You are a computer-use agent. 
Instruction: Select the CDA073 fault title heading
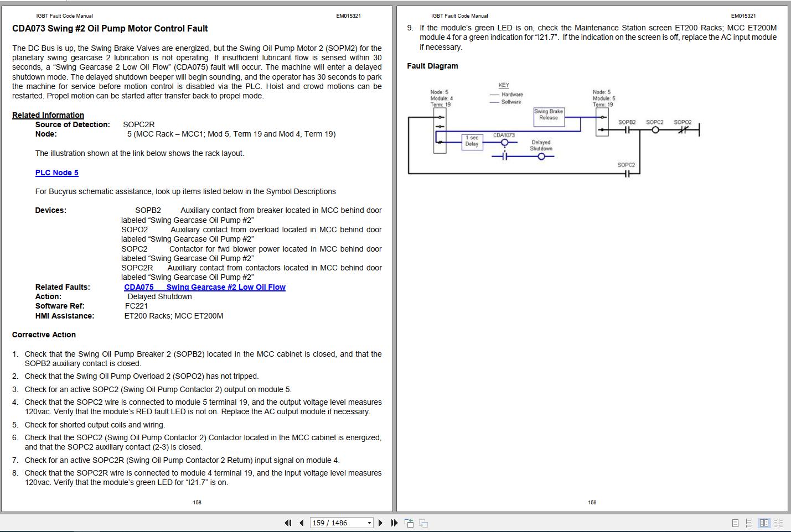(110, 28)
